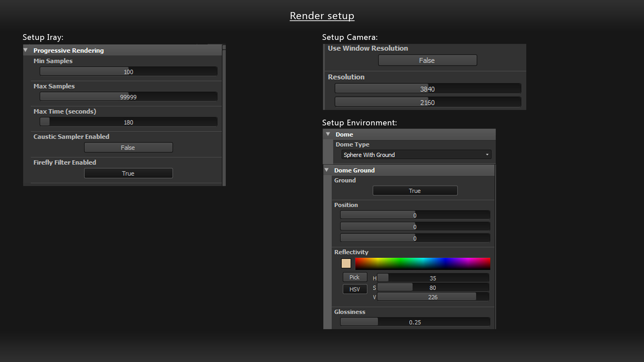Image resolution: width=644 pixels, height=362 pixels.
Task: Click the third Position slider
Action: coord(415,238)
